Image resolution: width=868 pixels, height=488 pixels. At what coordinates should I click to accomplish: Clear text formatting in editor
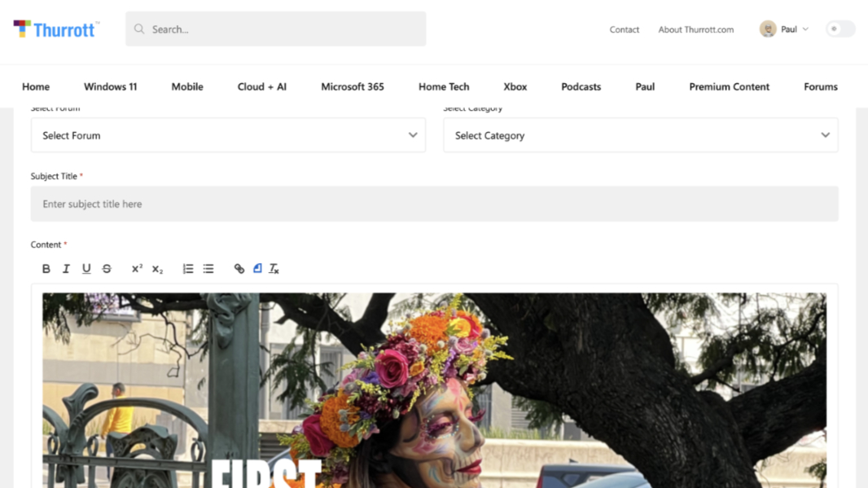274,269
